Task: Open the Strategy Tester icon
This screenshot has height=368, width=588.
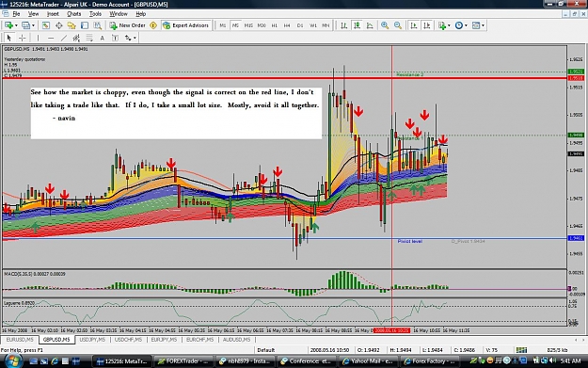Action: coord(97,25)
